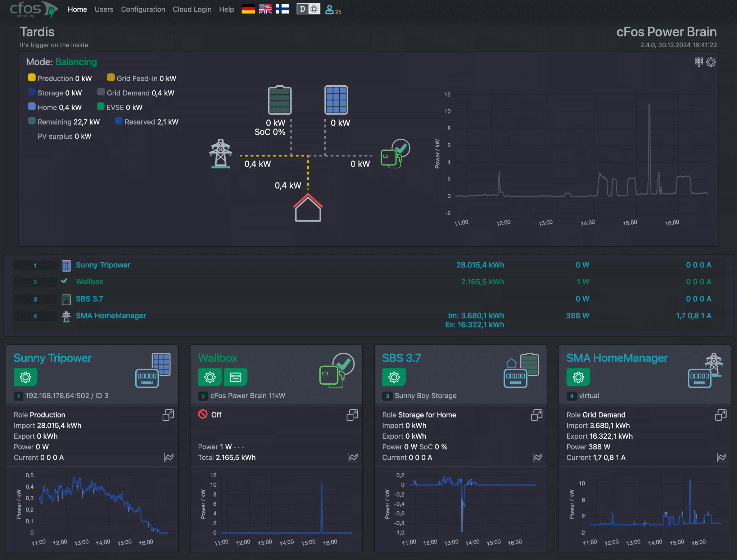Toggle the Wallbox Off charging state

(210, 415)
